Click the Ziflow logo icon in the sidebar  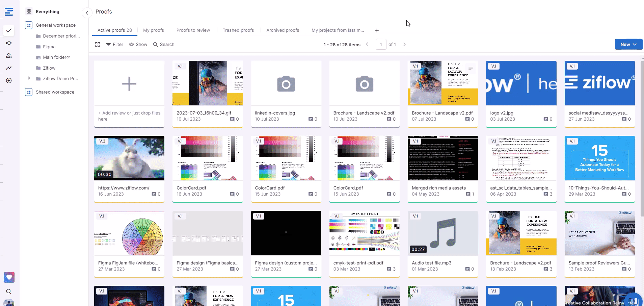[x=9, y=12]
